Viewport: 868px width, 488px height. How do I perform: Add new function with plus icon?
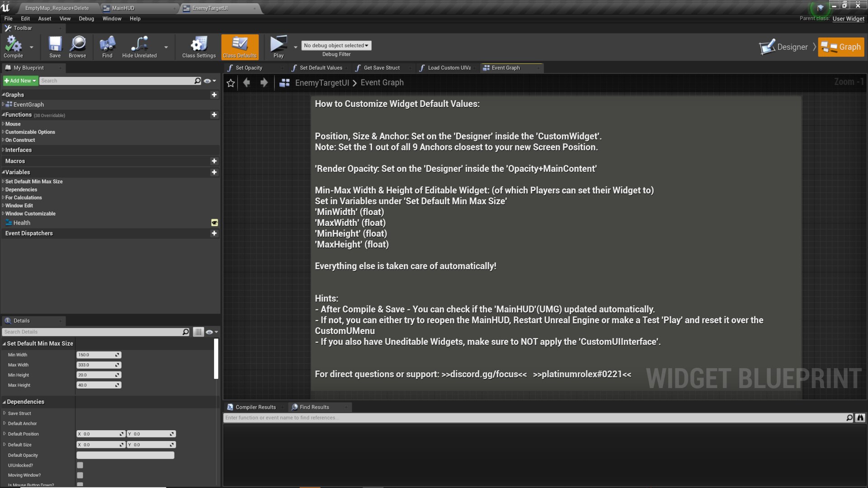(214, 115)
